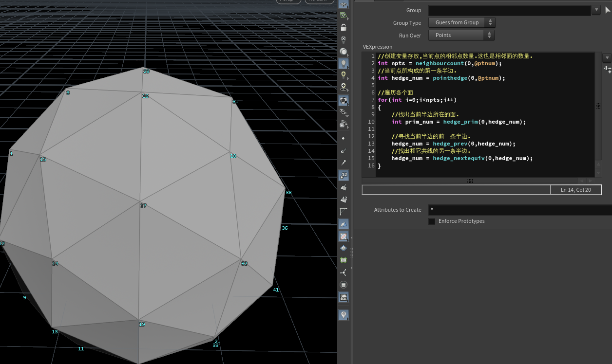612x364 pixels.
Task: Click the map pin icon in viewport toolbar
Action: pos(344,315)
